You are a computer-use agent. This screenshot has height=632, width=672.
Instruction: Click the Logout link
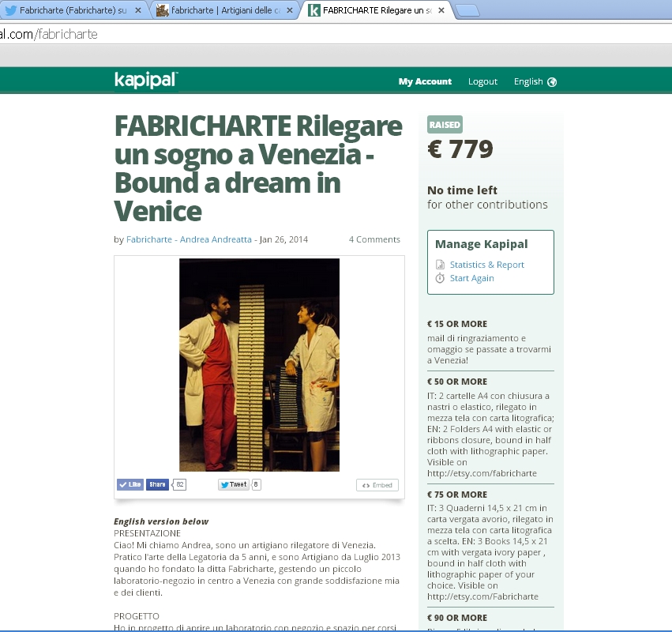click(482, 81)
